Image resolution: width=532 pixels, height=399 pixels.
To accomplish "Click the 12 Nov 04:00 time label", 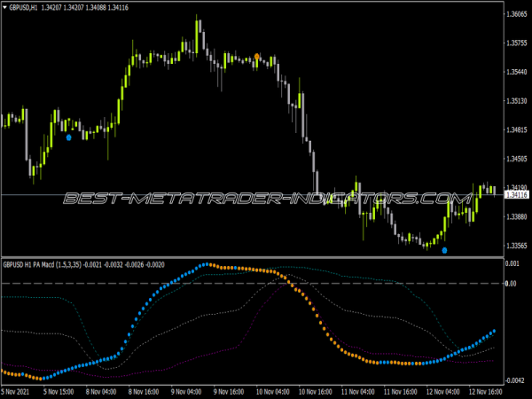I will 442,392.
